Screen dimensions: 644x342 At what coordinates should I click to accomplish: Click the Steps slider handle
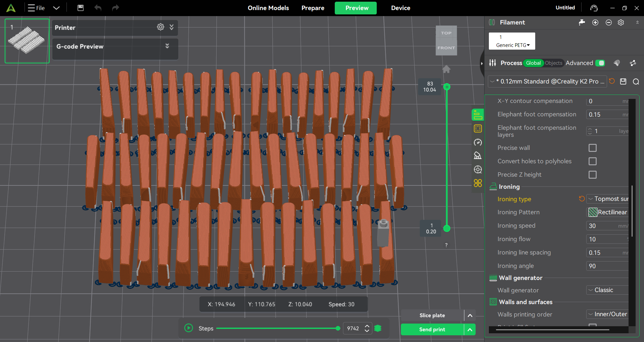(338, 328)
